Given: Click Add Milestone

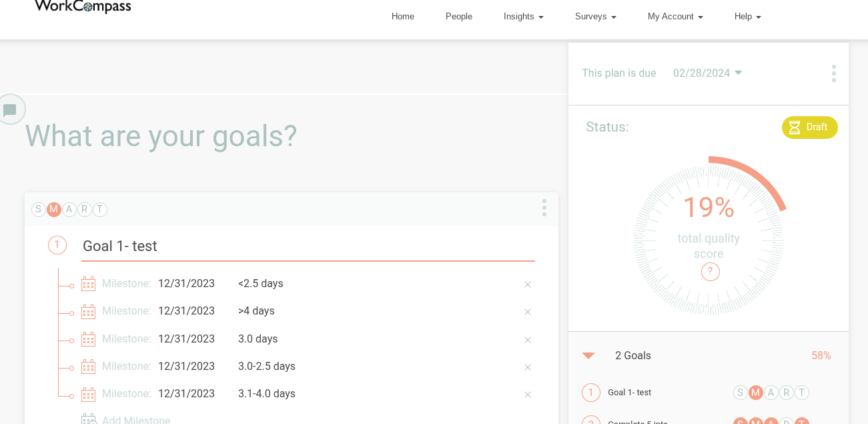Looking at the screenshot, I should click(x=136, y=420).
